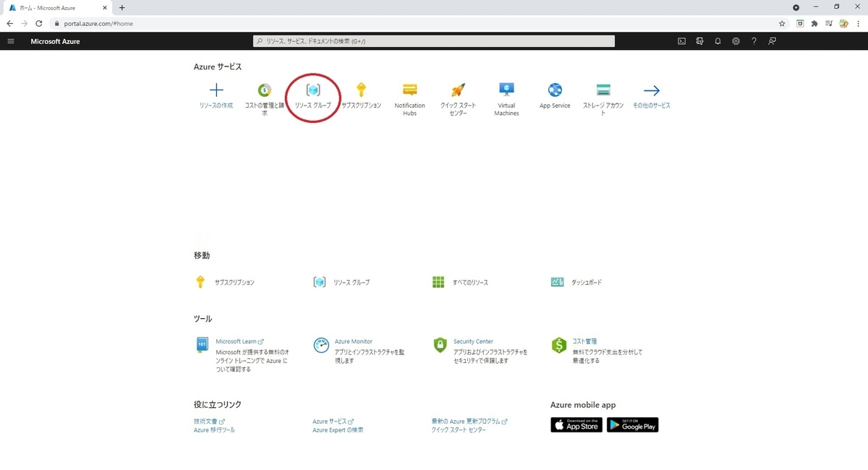Image resolution: width=868 pixels, height=470 pixels.
Task: Open Chrome profile avatar
Action: (843, 23)
